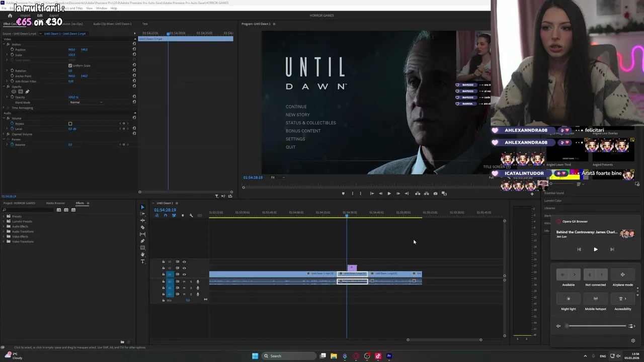Expand Time Remapping effect
644x362 pixels.
[x=4, y=108]
